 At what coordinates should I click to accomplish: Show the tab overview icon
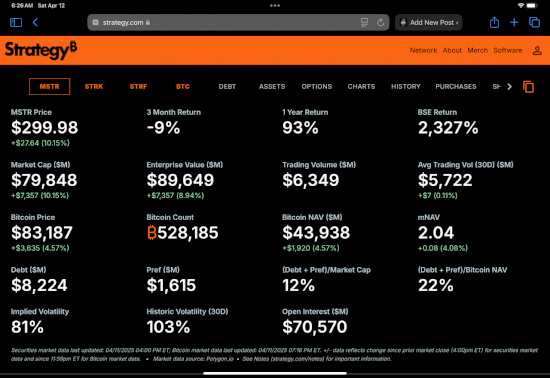click(x=534, y=22)
